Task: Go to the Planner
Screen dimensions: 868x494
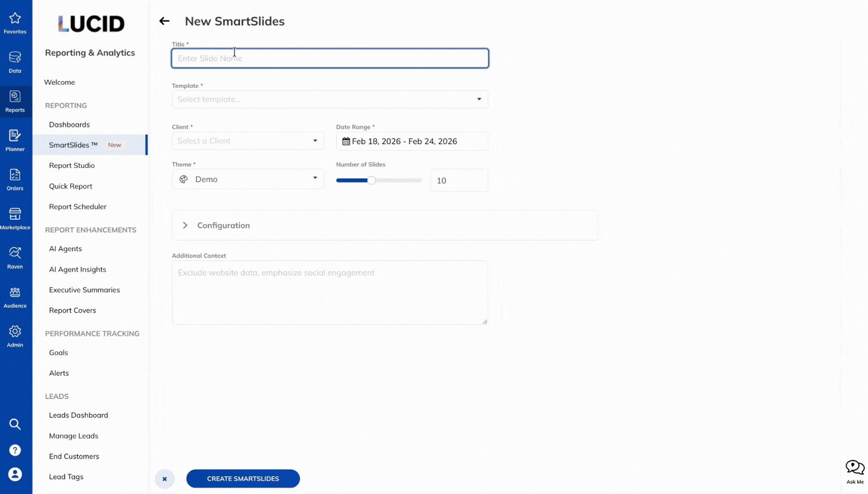Action: (x=15, y=140)
